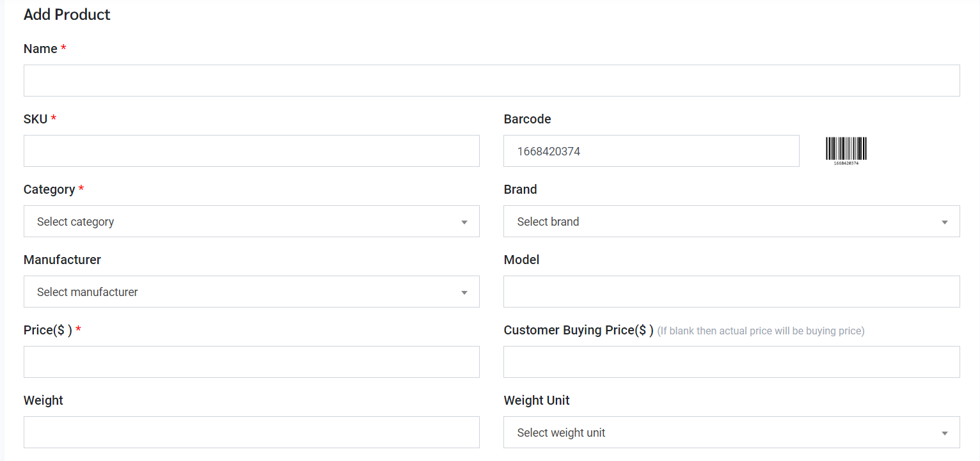Screen dimensions: 980x461
Task: Select the Barcode number field
Action: coord(651,151)
